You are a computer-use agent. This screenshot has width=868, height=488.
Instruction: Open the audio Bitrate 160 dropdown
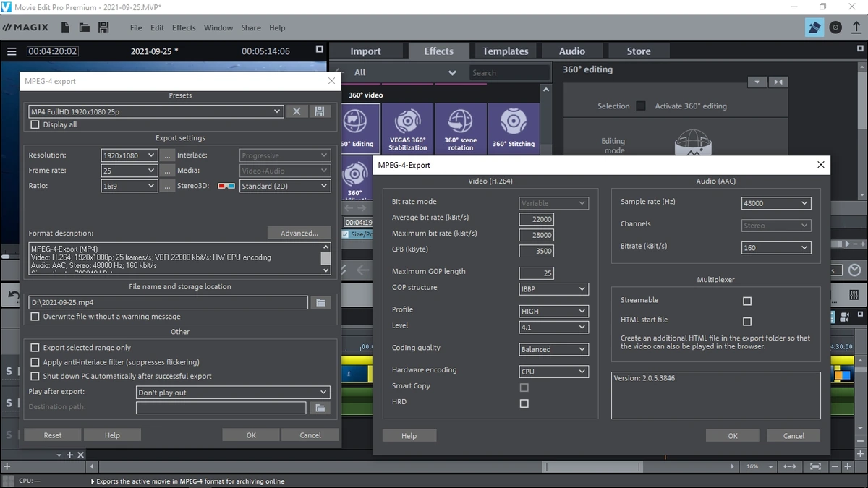click(776, 248)
